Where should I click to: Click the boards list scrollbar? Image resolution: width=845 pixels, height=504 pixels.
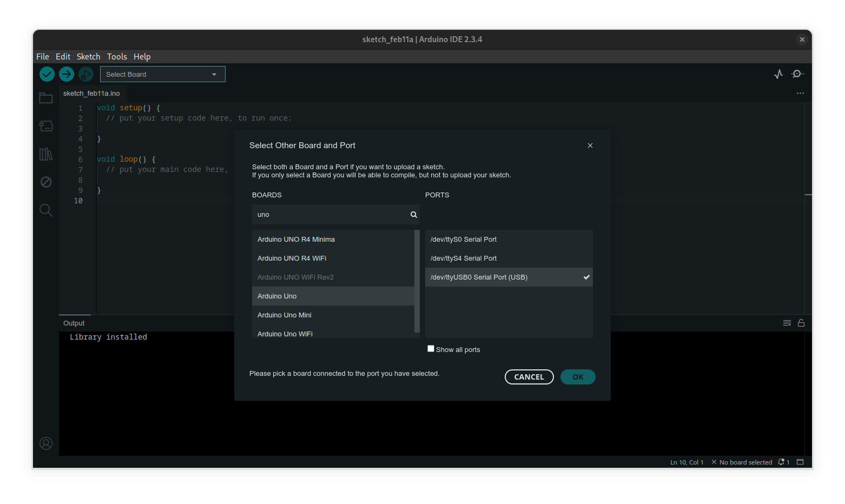coord(417,281)
